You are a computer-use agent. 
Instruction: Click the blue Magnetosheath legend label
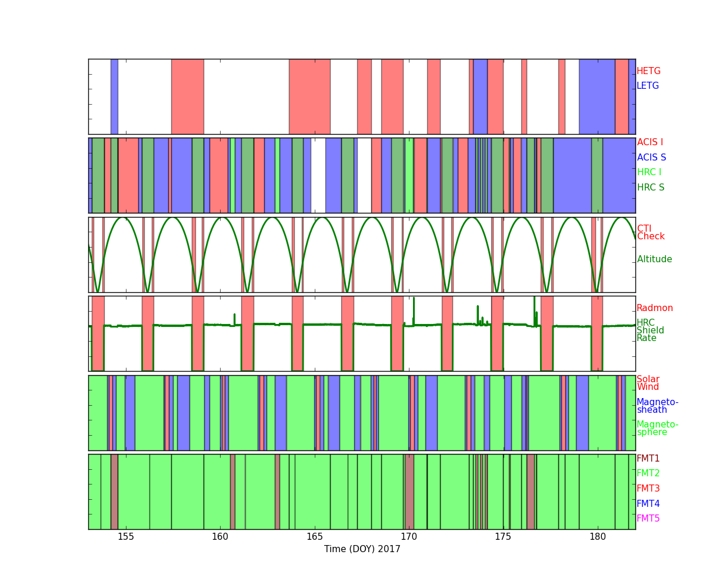(657, 406)
